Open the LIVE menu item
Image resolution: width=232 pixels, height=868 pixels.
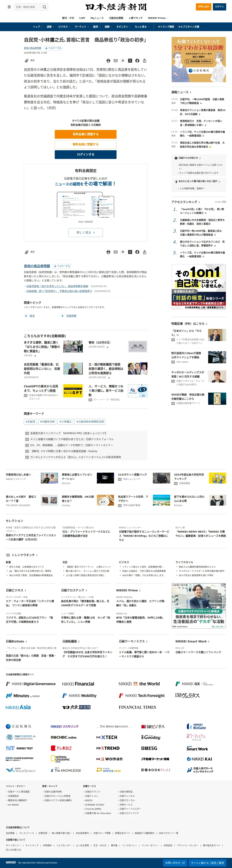(x=82, y=18)
